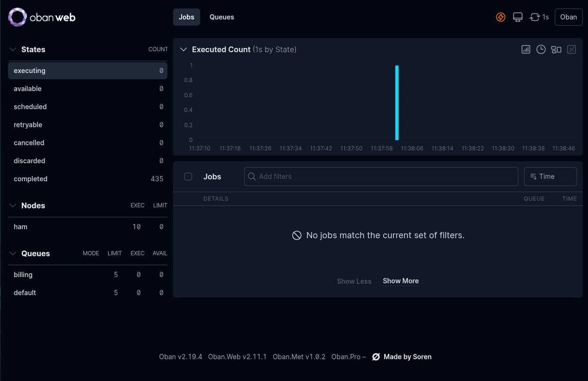Screen dimensions: 588x381
Task: Click the bar chart series icon
Action: pos(525,49)
